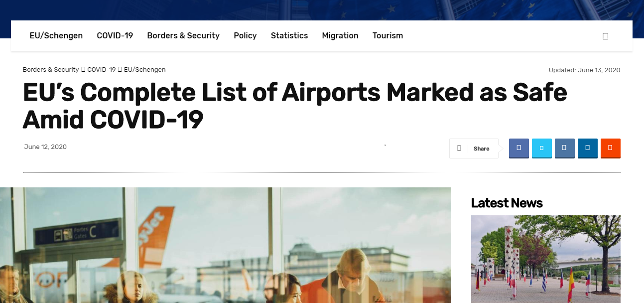This screenshot has width=644, height=303.
Task: Click the orange-red Reddit share button
Action: 610,148
